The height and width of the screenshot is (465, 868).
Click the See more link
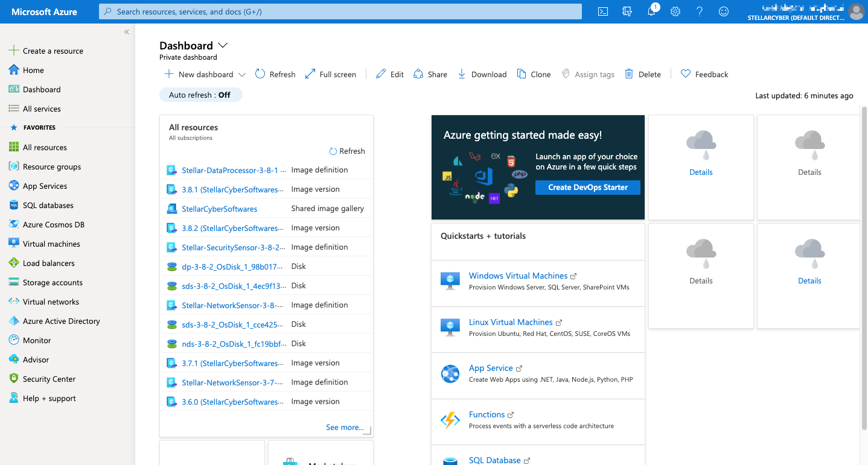pos(345,427)
